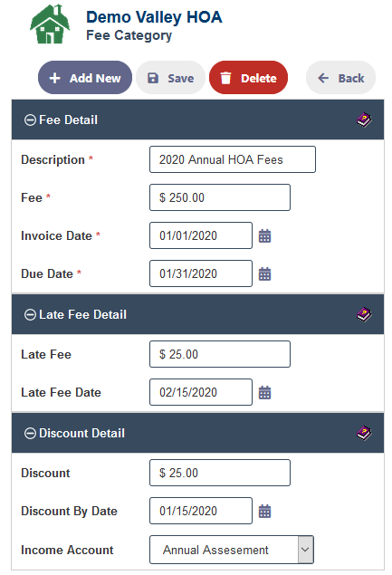Collapse the Fee Detail section

[30, 120]
